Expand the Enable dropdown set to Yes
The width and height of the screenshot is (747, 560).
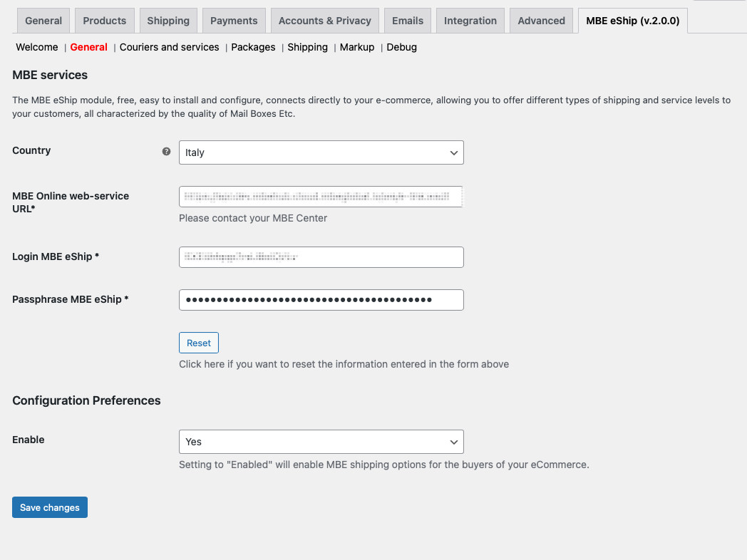tap(321, 442)
